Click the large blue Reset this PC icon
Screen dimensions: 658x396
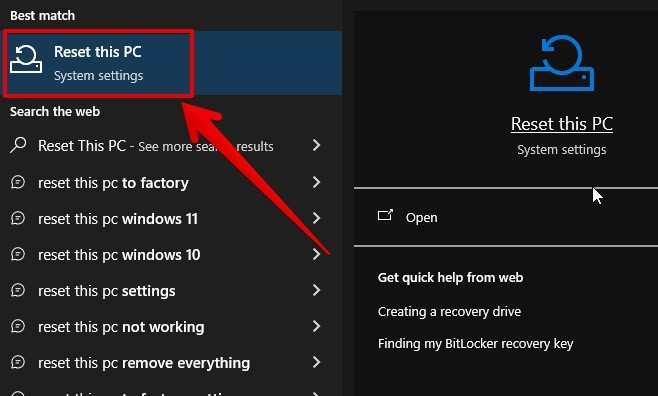coord(562,63)
